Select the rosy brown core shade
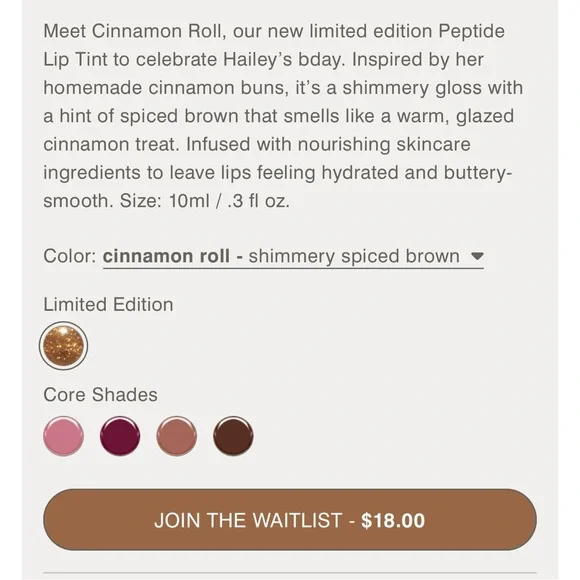Image resolution: width=580 pixels, height=580 pixels. click(176, 436)
